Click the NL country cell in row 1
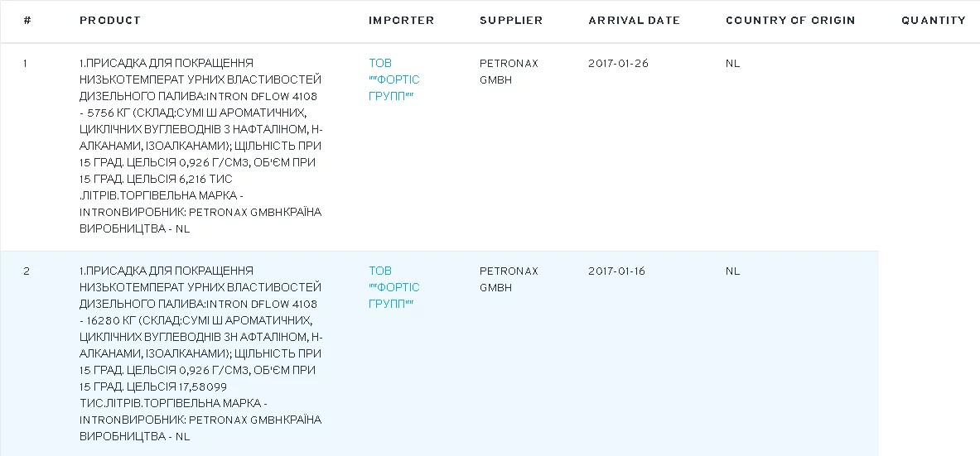This screenshot has height=456, width=980. [x=732, y=64]
